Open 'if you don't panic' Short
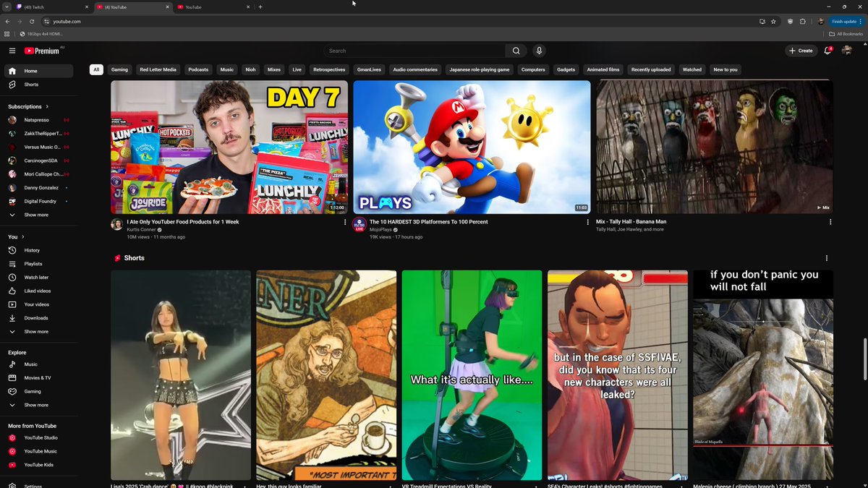Screen dimensions: 868x488 [x=763, y=375]
